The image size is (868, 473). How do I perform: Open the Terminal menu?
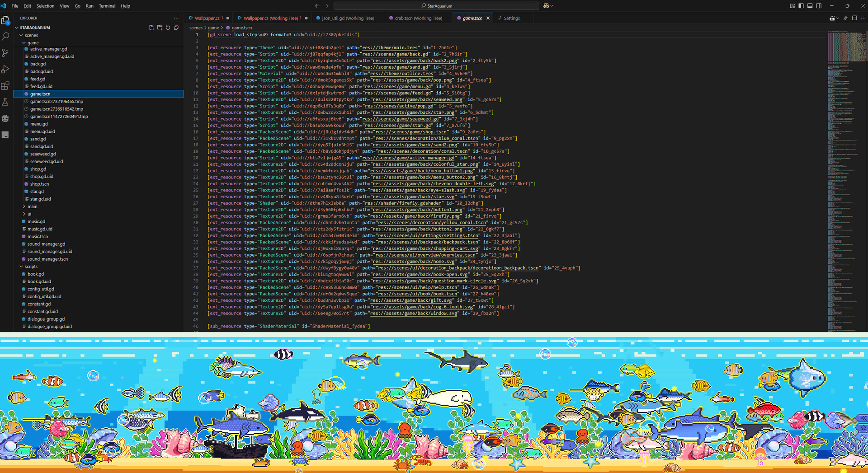pyautogui.click(x=107, y=6)
